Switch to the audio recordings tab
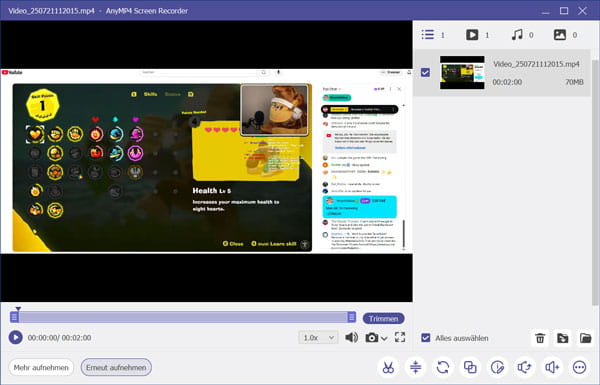The width and height of the screenshot is (600, 385). 517,35
